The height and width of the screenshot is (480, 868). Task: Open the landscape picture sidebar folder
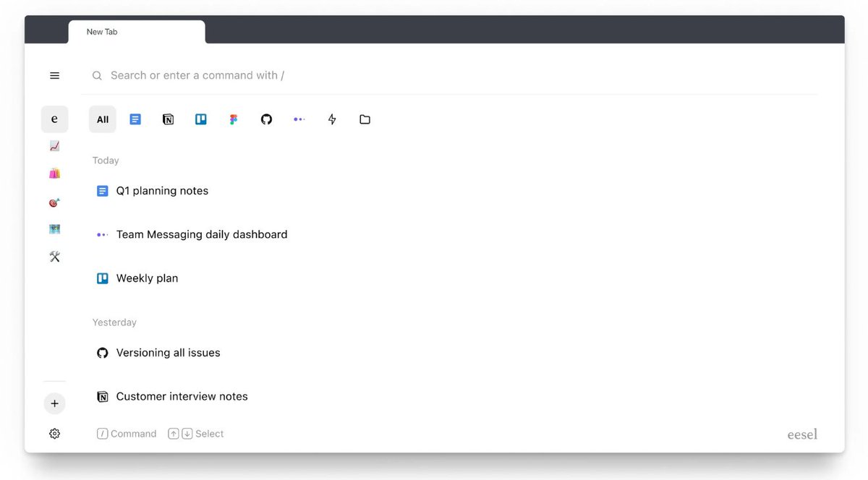[54, 229]
